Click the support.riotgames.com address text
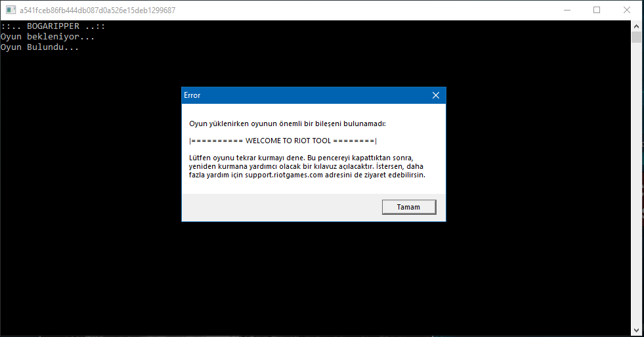 pyautogui.click(x=284, y=175)
